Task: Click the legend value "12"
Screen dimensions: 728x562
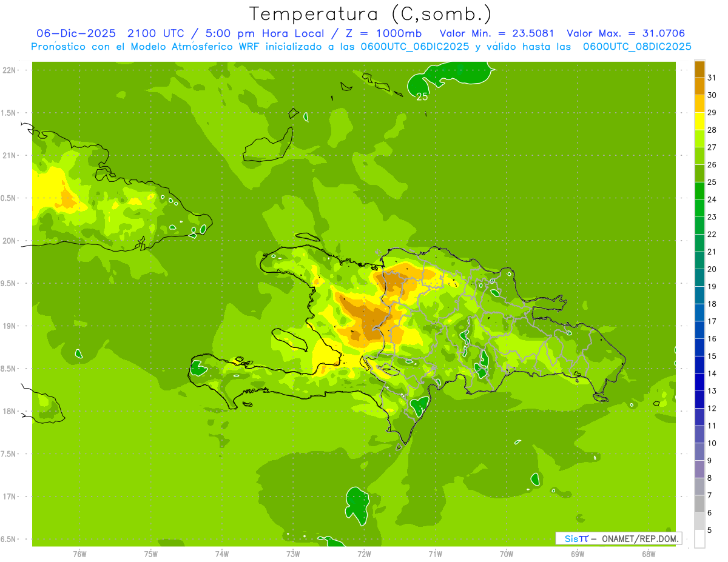Action: 712,408
